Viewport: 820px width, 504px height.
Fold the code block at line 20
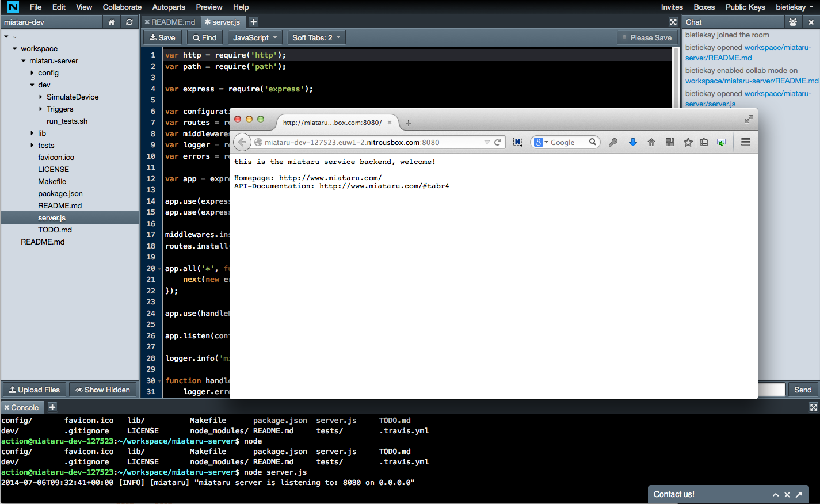pyautogui.click(x=159, y=269)
